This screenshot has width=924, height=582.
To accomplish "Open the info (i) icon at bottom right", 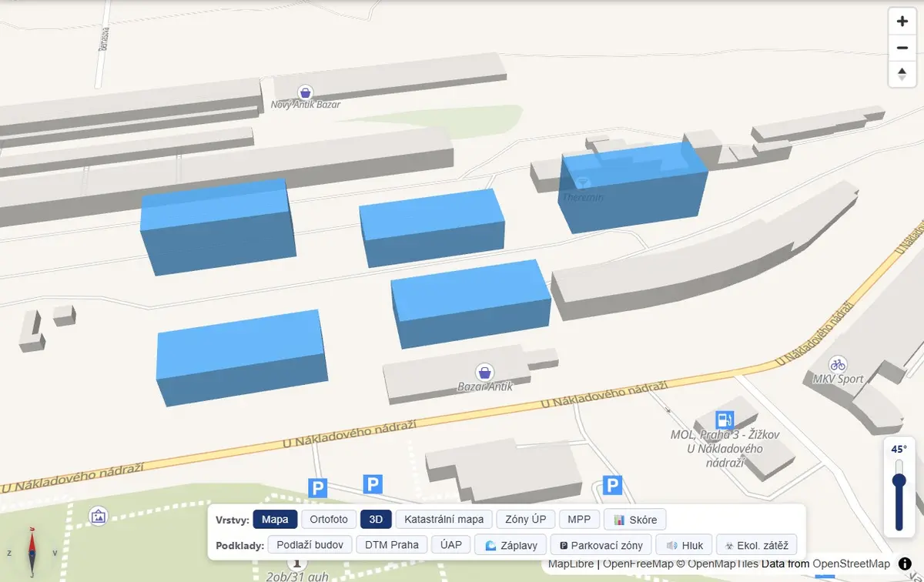I will point(906,563).
